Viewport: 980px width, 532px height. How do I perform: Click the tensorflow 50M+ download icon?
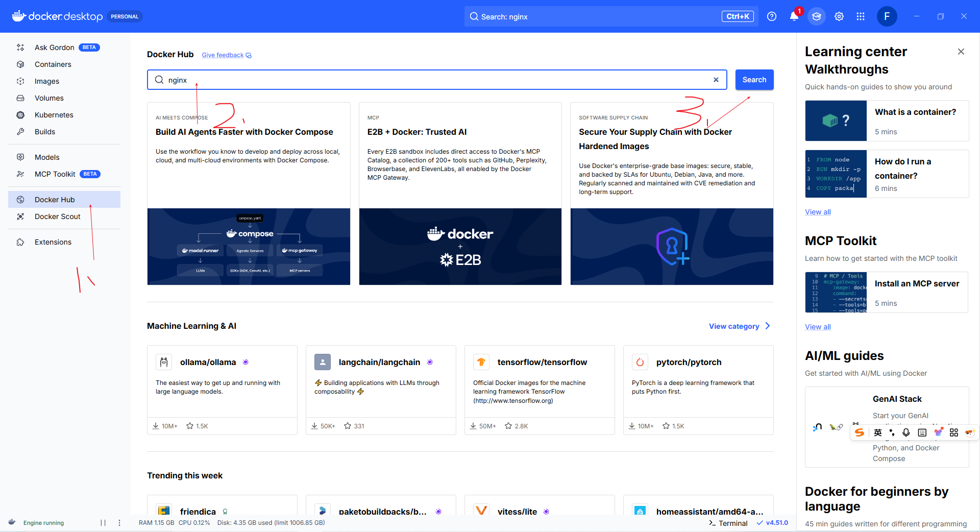coord(473,426)
